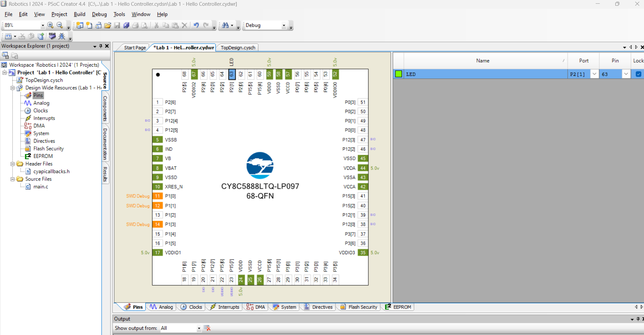Select cyapicallbacks.h in the tree
644x335 pixels.
51,171
